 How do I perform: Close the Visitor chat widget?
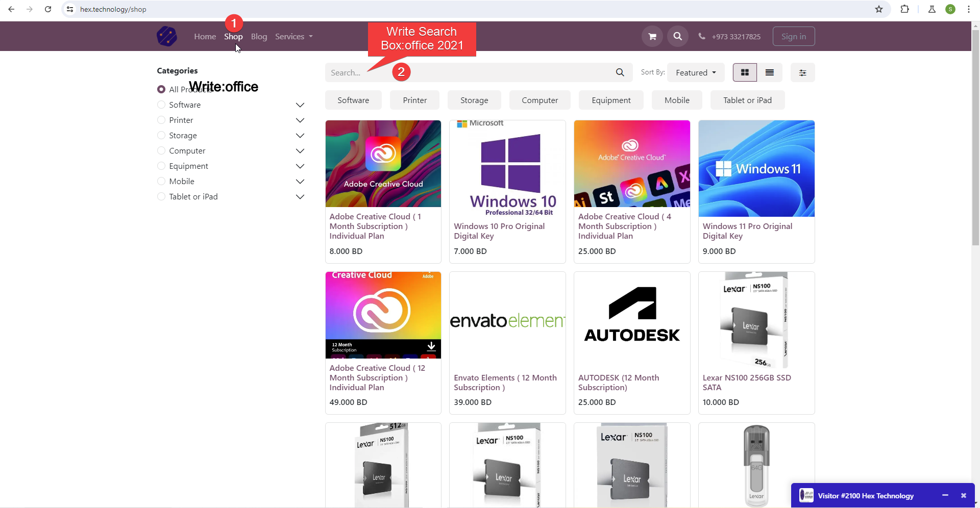click(x=964, y=495)
